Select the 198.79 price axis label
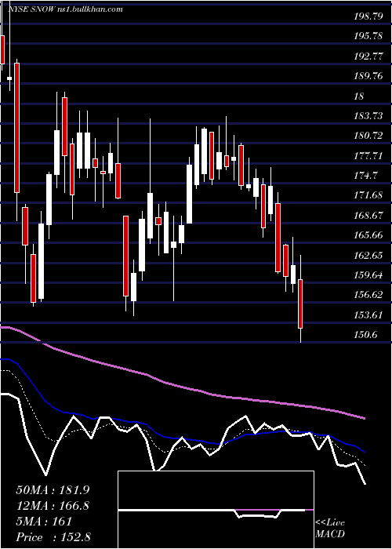 click(368, 16)
